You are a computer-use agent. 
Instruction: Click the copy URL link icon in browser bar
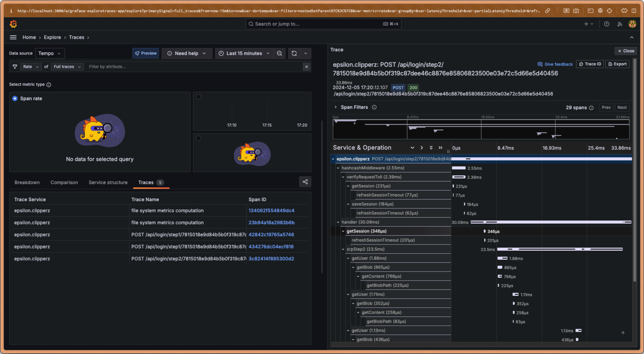(548, 11)
